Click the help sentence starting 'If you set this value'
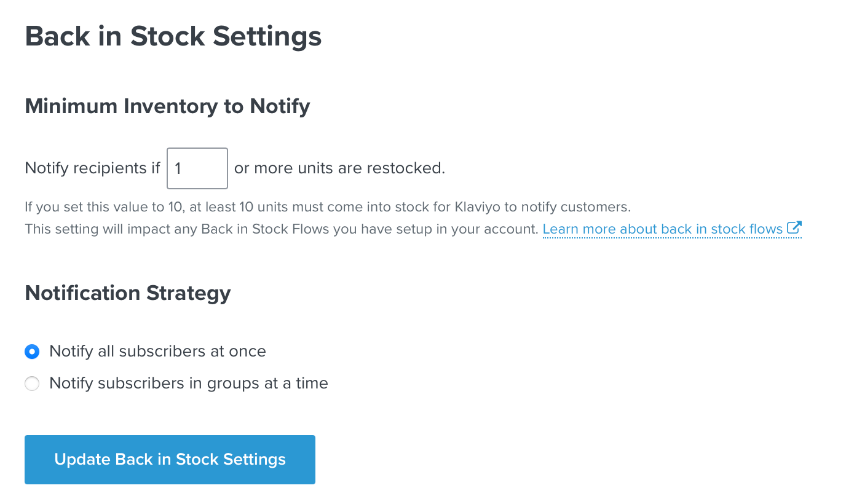Viewport: 846px width, 504px height. pos(328,207)
